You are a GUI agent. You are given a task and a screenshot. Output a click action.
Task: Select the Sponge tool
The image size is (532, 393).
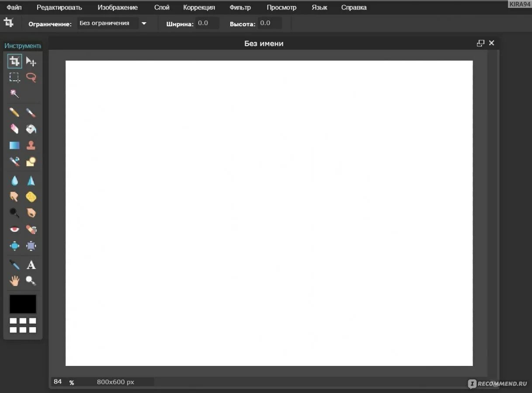[31, 197]
